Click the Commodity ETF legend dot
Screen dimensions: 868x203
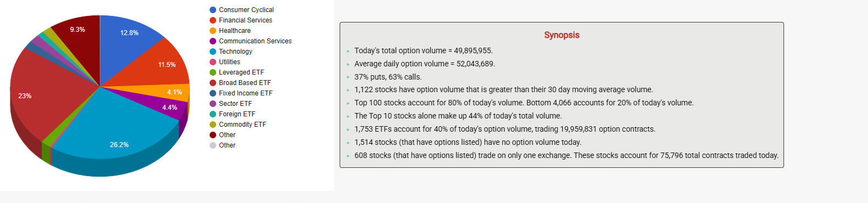tap(213, 125)
